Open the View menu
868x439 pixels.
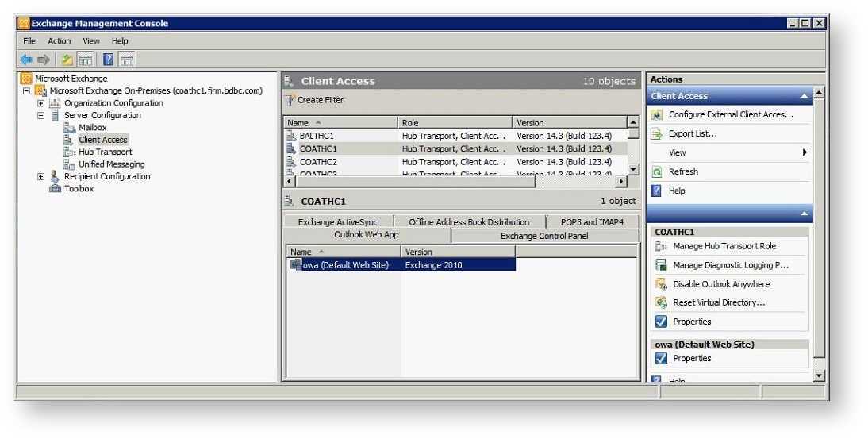click(91, 41)
